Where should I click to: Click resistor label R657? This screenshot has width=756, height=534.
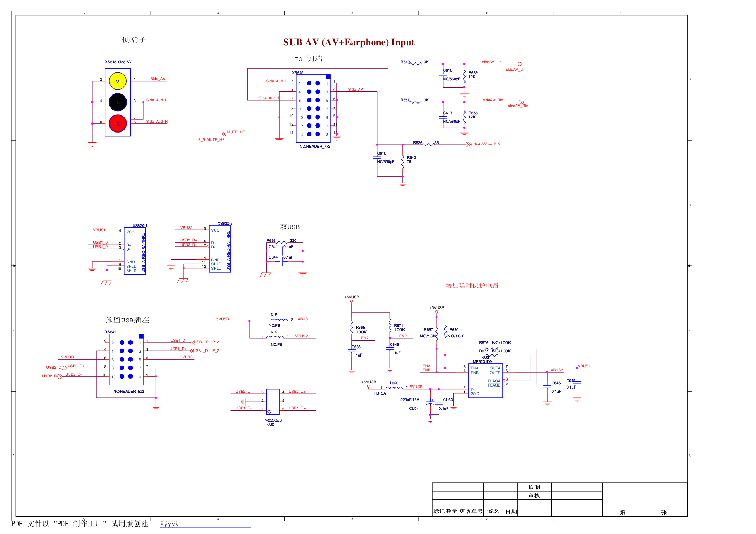pos(405,100)
